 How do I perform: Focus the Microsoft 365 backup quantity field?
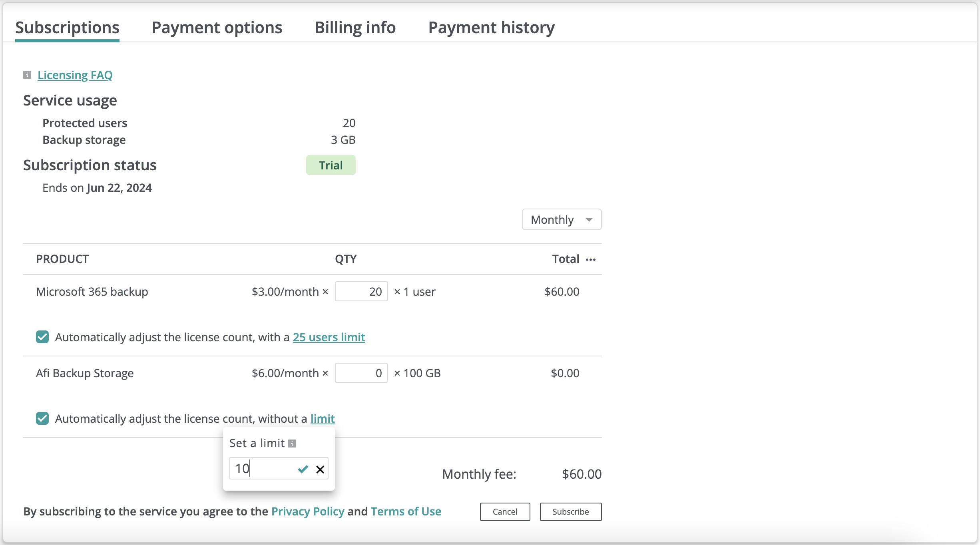pyautogui.click(x=361, y=291)
